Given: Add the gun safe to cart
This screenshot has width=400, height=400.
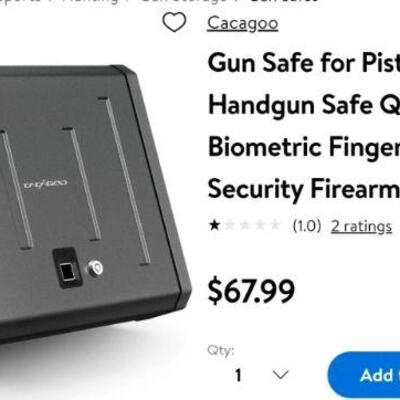Looking at the screenshot, I should tap(364, 375).
